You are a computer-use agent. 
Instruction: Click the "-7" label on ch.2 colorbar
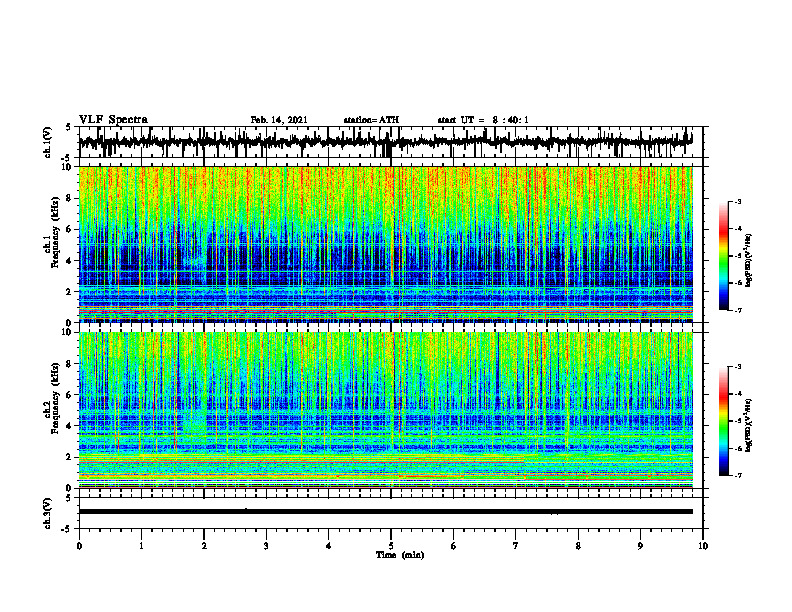coord(738,476)
